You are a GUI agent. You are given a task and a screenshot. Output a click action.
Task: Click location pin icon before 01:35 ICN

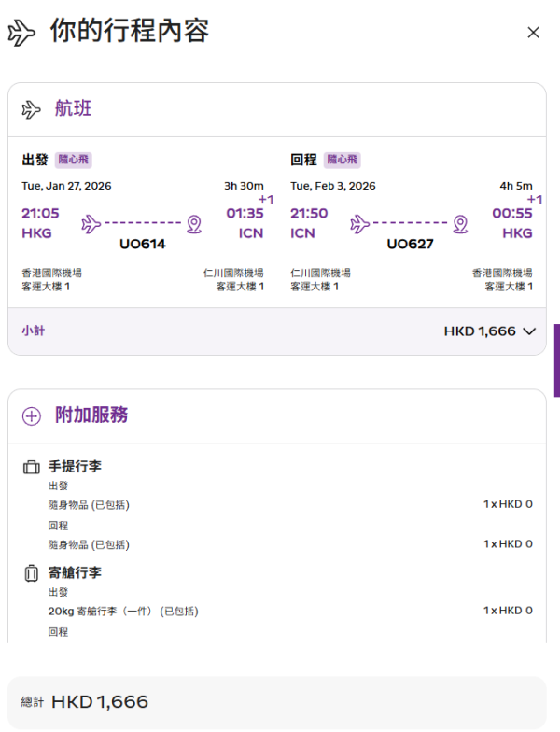coord(194,224)
